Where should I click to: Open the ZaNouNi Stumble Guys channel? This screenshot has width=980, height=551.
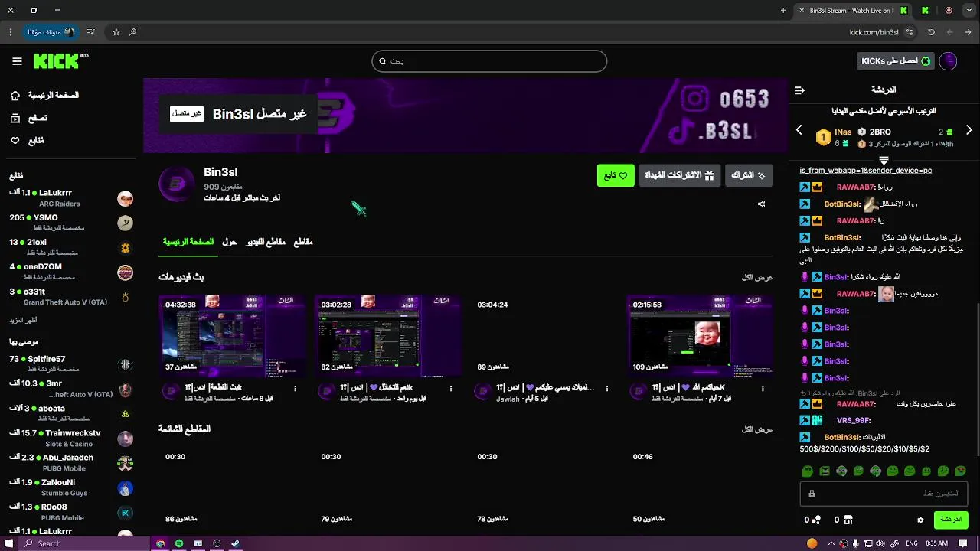click(x=71, y=487)
